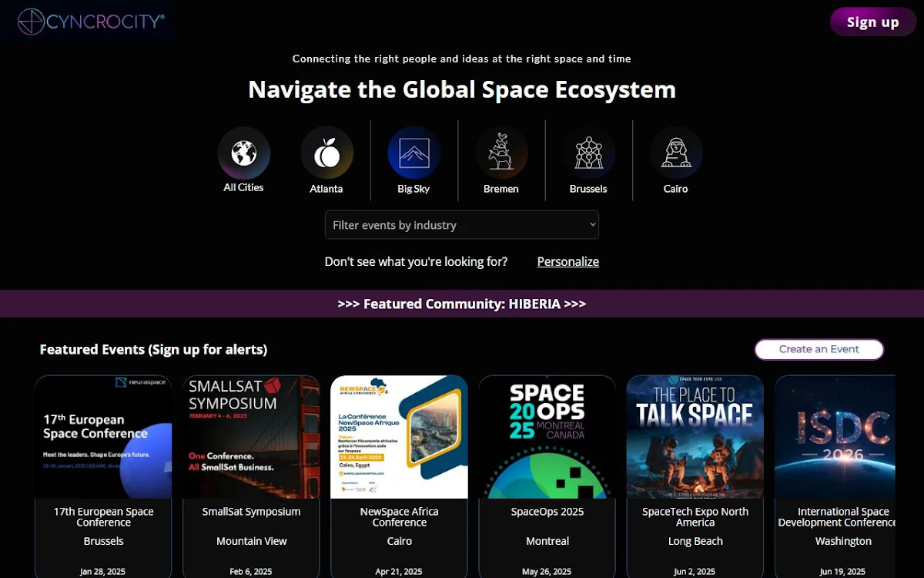Image resolution: width=924 pixels, height=578 pixels.
Task: Click the Feb 6, 2025 date
Action: pyautogui.click(x=251, y=572)
